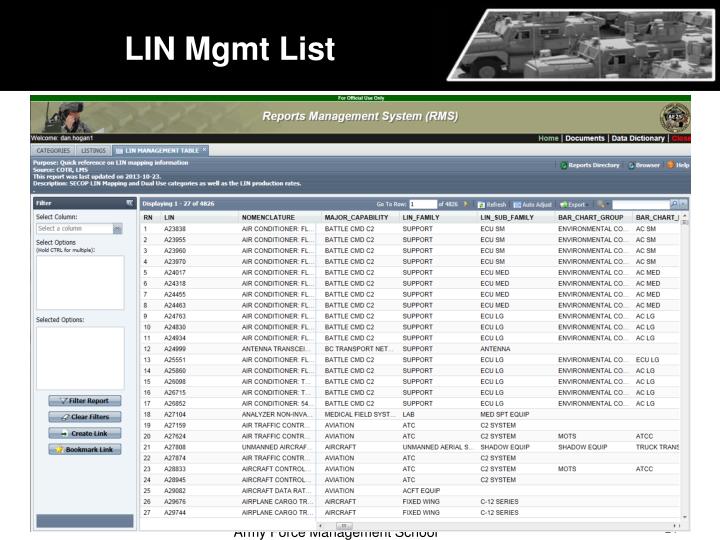Open the Export dropdown
The width and height of the screenshot is (720, 540).
(573, 204)
